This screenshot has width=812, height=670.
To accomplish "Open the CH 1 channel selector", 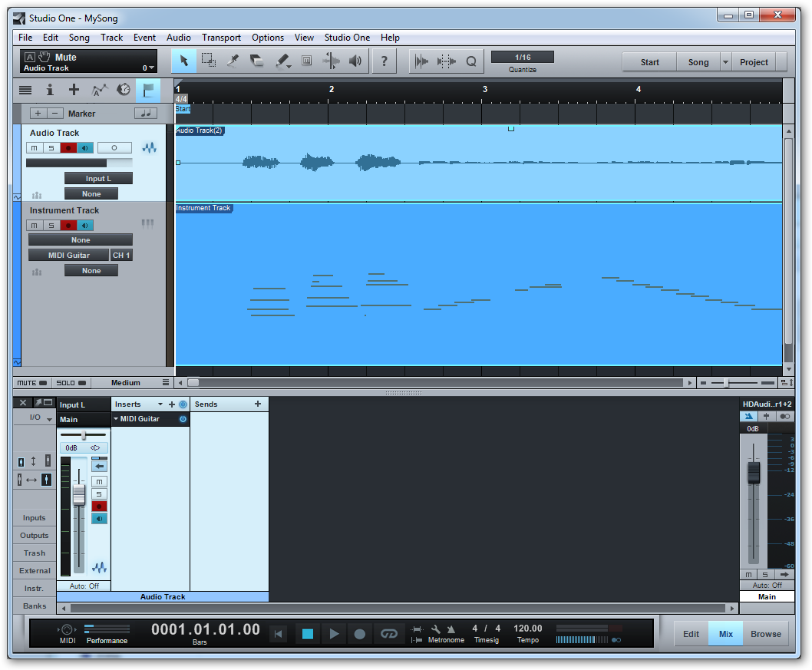I will click(x=122, y=256).
